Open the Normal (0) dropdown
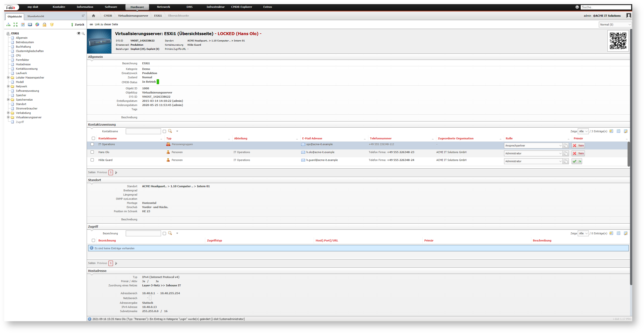Screen dimensions: 644x333 point(615,25)
